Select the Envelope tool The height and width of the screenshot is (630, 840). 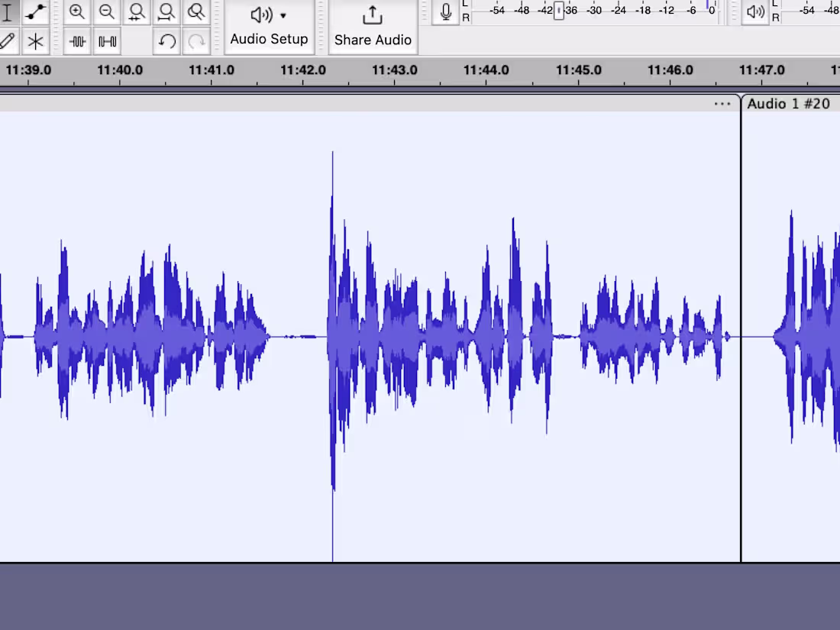pos(36,11)
